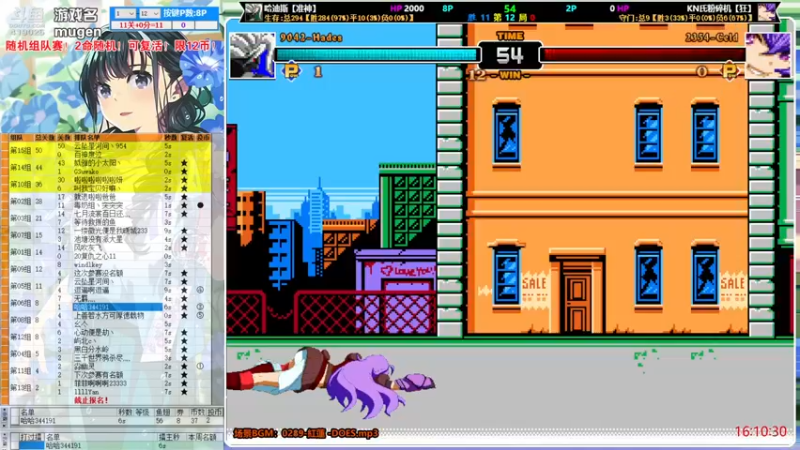This screenshot has width=800, height=450.
Task: Click the 场景BGM track name text
Action: (306, 433)
